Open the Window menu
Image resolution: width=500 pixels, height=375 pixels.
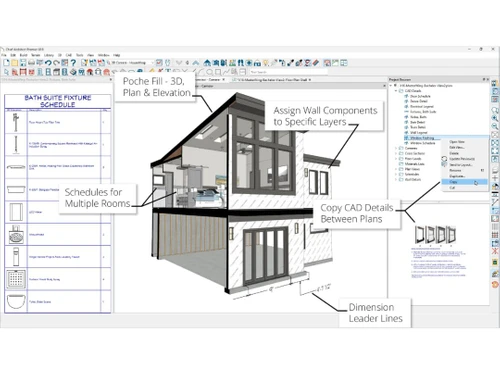coord(104,55)
